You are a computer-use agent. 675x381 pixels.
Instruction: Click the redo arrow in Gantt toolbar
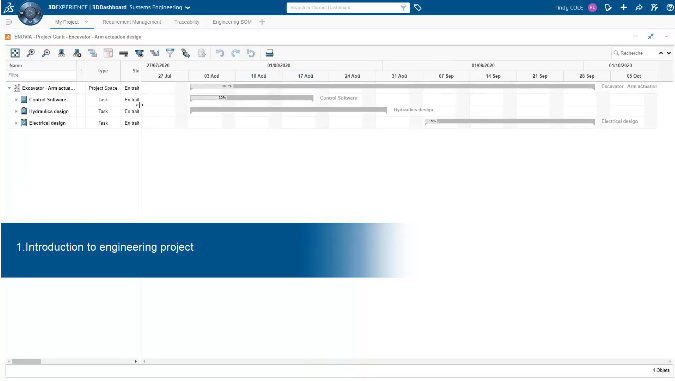[235, 53]
